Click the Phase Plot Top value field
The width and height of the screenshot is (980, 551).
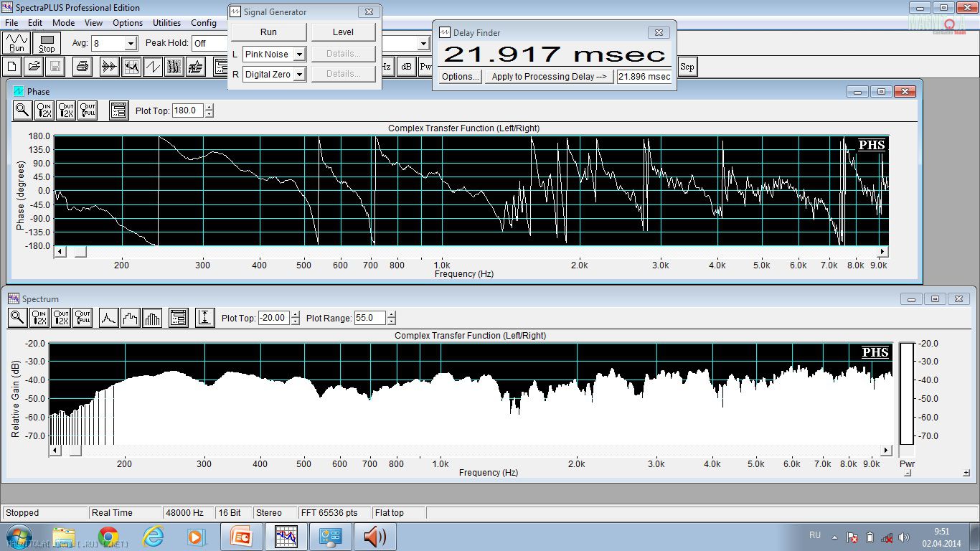pyautogui.click(x=188, y=111)
